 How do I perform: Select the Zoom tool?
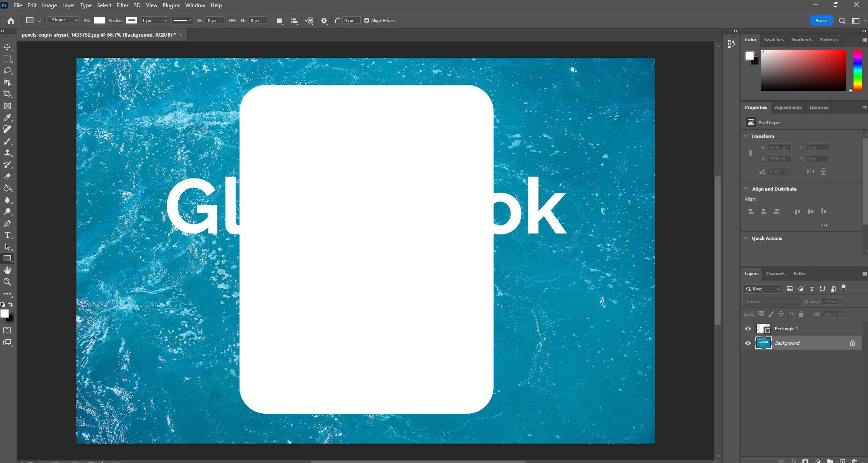8,282
